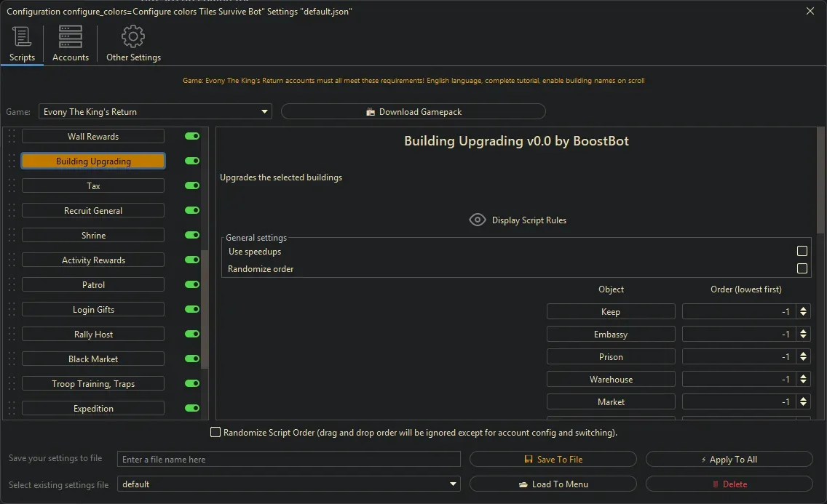827x504 pixels.
Task: Open the Accounts section icon
Action: 70,36
